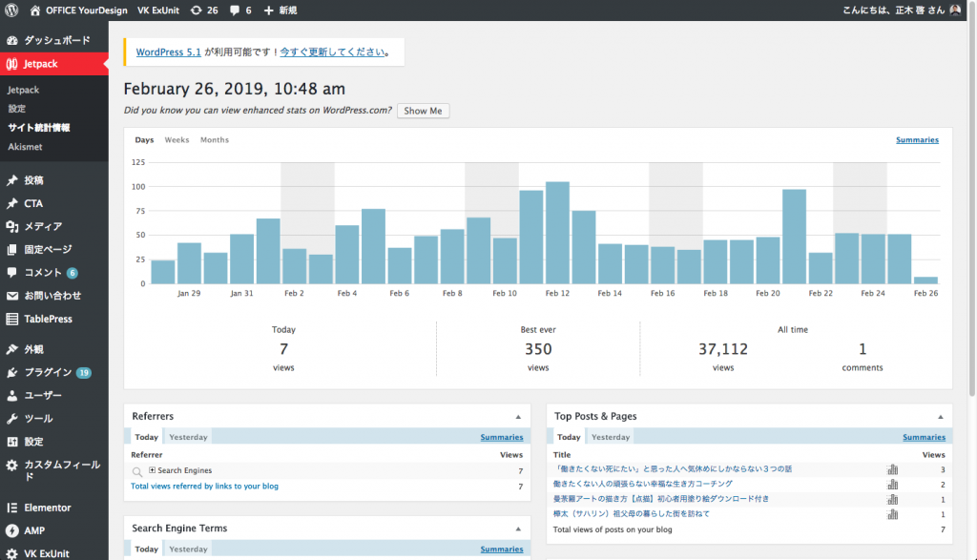
Task: Expand the Search Engines referrer row
Action: click(152, 471)
